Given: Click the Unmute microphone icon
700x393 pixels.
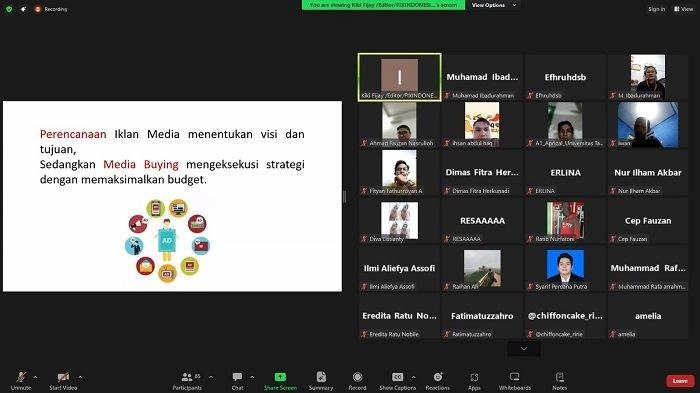Looking at the screenshot, I should coord(21,377).
